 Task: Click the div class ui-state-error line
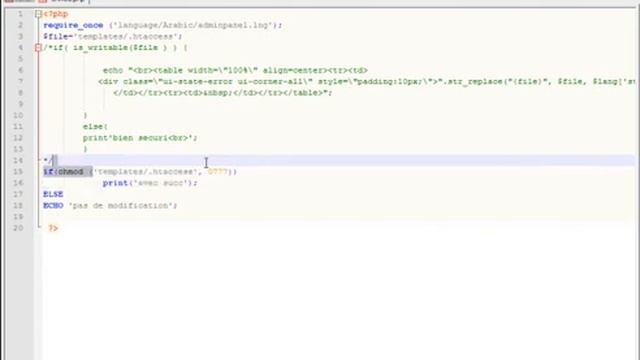coord(367,82)
